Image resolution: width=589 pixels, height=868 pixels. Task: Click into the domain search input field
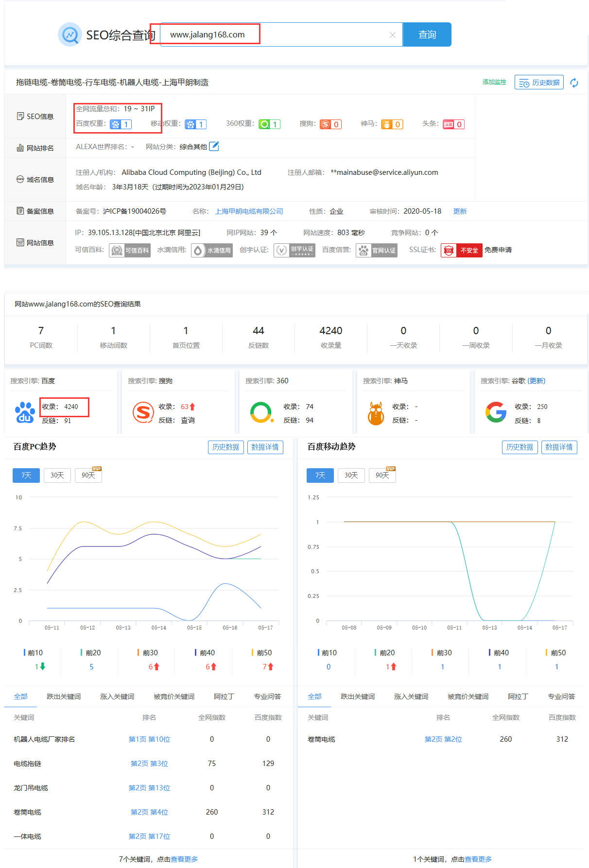281,34
